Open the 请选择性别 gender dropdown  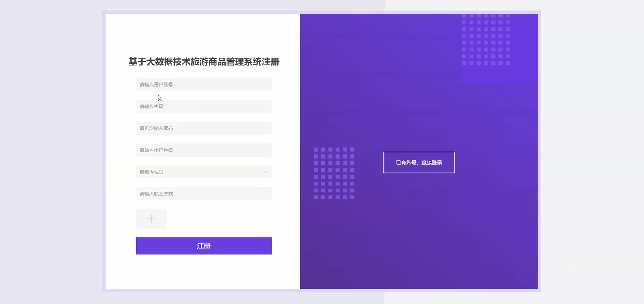(x=204, y=172)
